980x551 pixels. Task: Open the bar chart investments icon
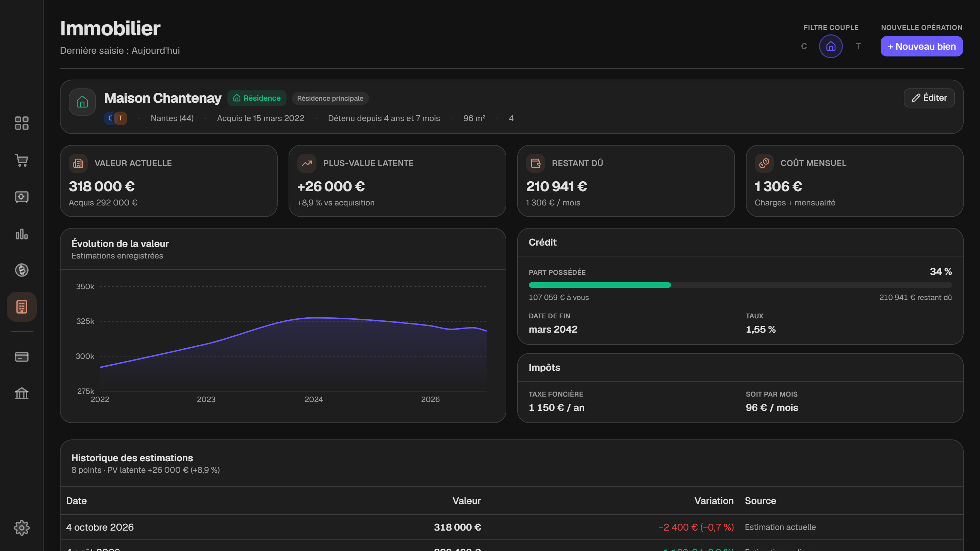22,234
